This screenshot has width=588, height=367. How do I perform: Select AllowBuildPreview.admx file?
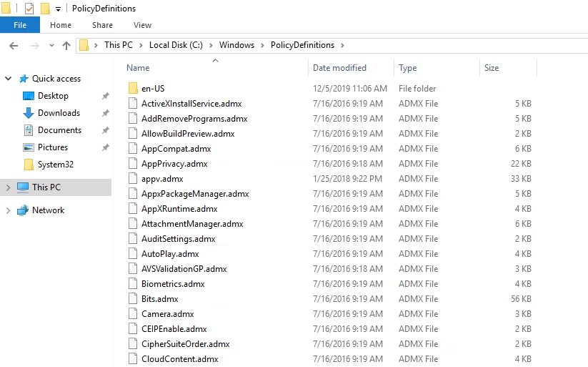[188, 134]
